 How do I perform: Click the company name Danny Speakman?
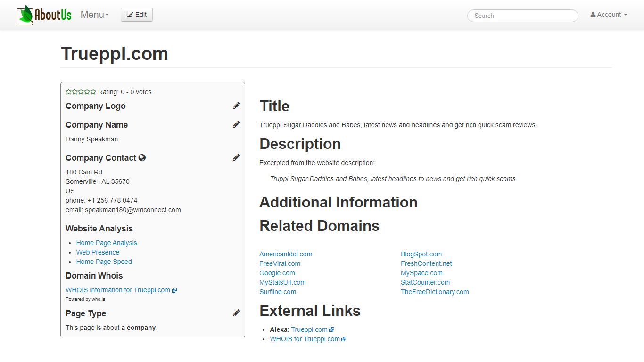point(92,139)
